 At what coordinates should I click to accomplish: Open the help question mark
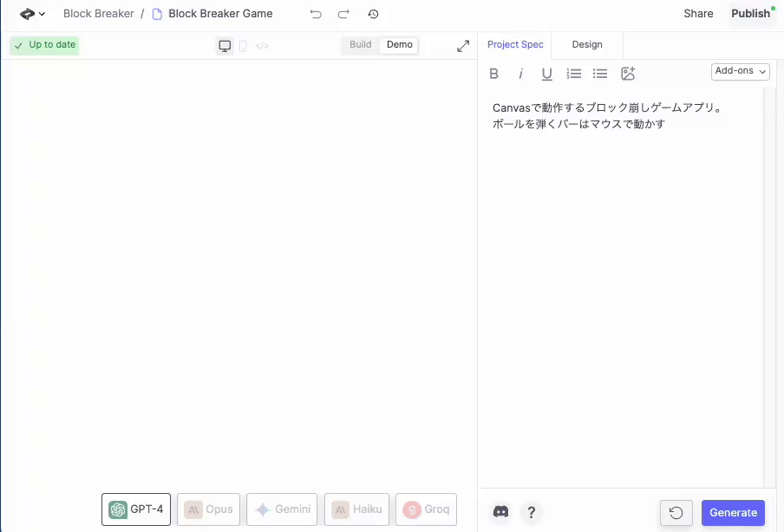531,512
